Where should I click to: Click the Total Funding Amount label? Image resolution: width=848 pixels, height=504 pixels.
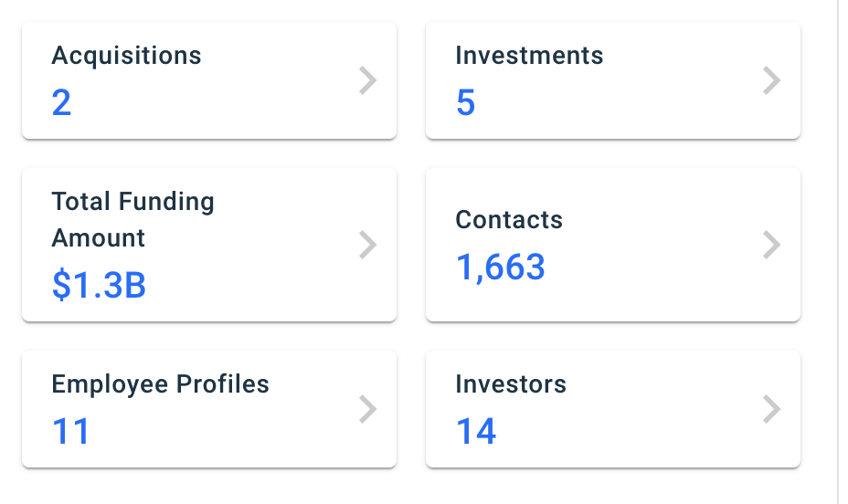pos(132,219)
